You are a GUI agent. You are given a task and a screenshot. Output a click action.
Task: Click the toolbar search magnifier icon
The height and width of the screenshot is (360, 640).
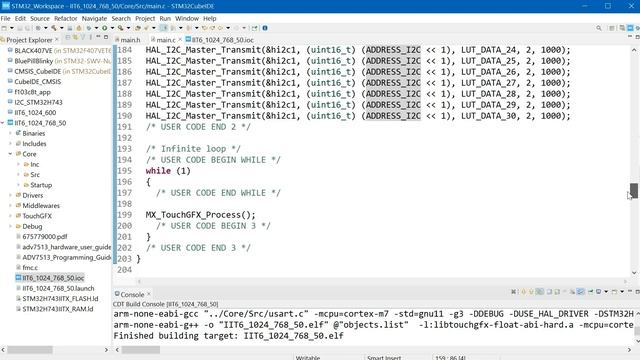click(x=599, y=28)
